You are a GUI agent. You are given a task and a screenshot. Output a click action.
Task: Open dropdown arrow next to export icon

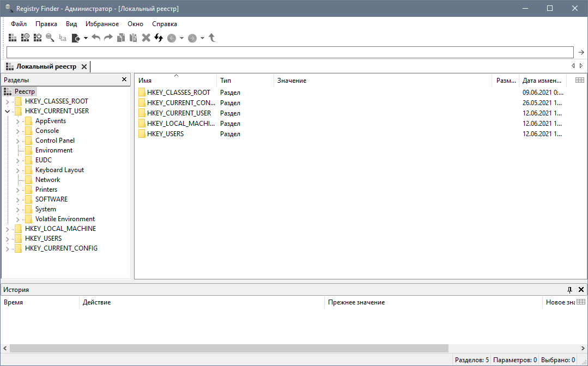pyautogui.click(x=86, y=38)
